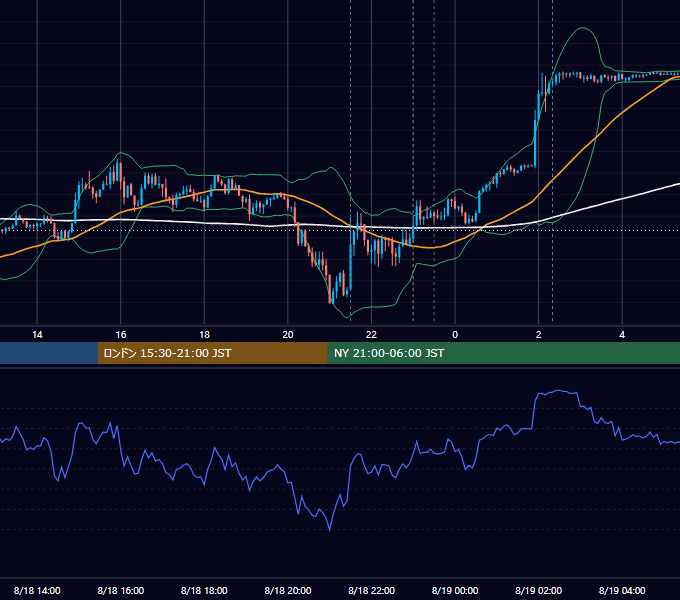Select the ロンドン 15:30-21:00 JST session band

point(212,353)
